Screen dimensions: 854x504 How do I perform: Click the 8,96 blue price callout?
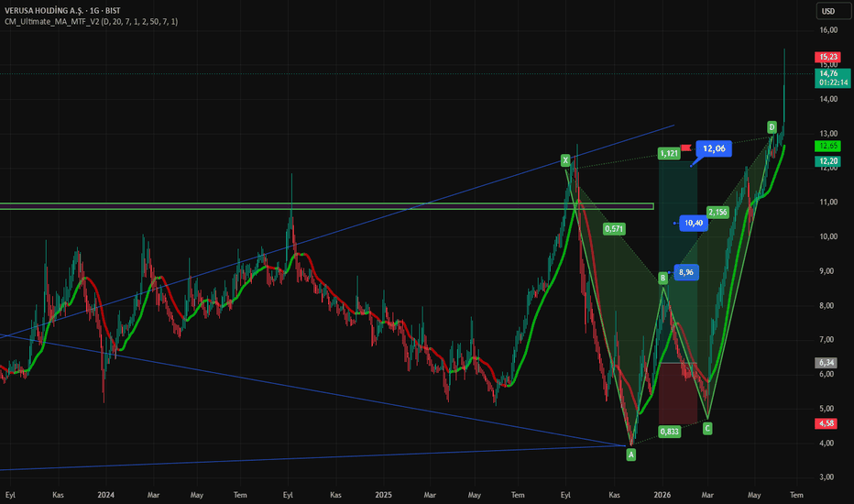coord(686,272)
